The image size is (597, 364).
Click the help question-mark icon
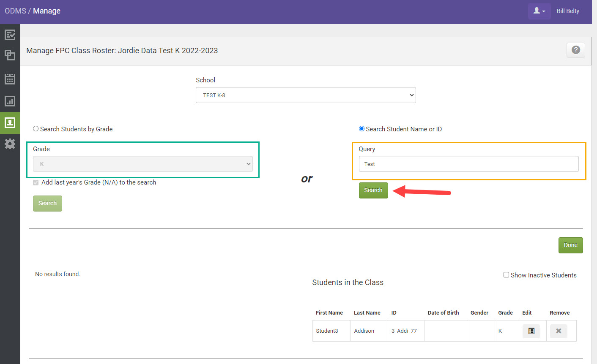tap(575, 50)
